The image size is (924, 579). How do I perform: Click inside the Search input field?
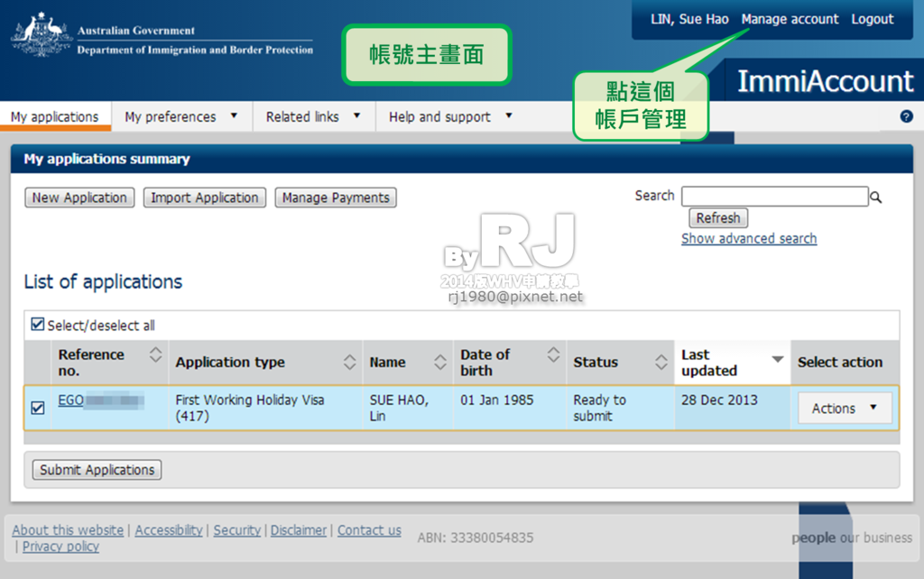click(774, 197)
